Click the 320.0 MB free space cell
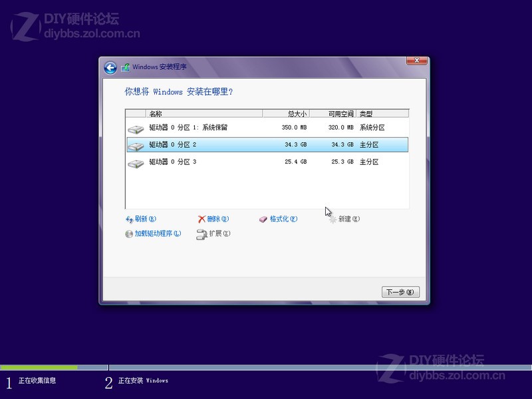532x399 pixels. point(340,128)
